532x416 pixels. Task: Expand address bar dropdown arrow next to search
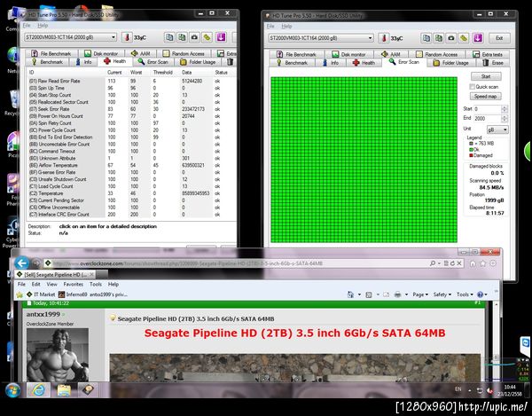(439, 263)
